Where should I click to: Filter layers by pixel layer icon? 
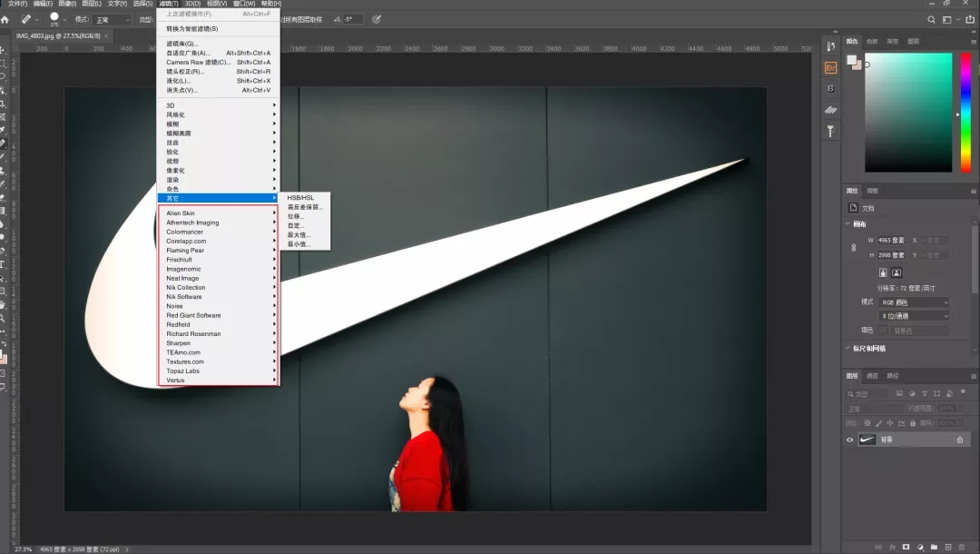(899, 394)
